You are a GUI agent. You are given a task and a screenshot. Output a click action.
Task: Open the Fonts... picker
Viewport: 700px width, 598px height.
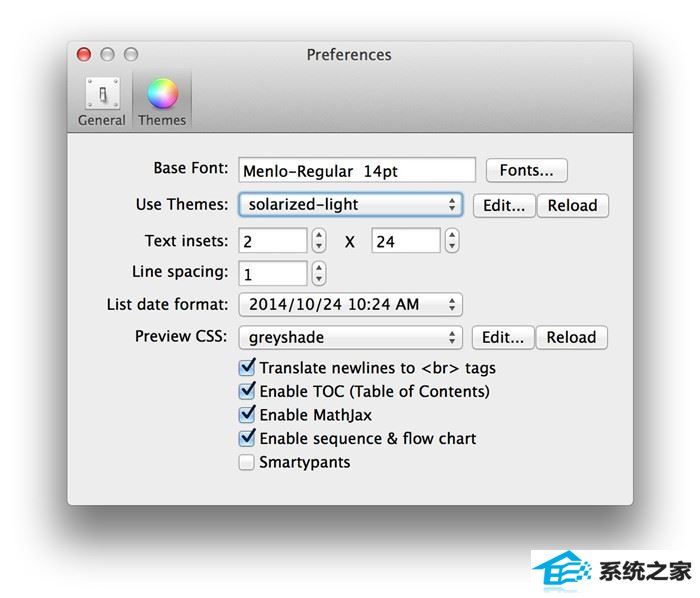point(526,170)
